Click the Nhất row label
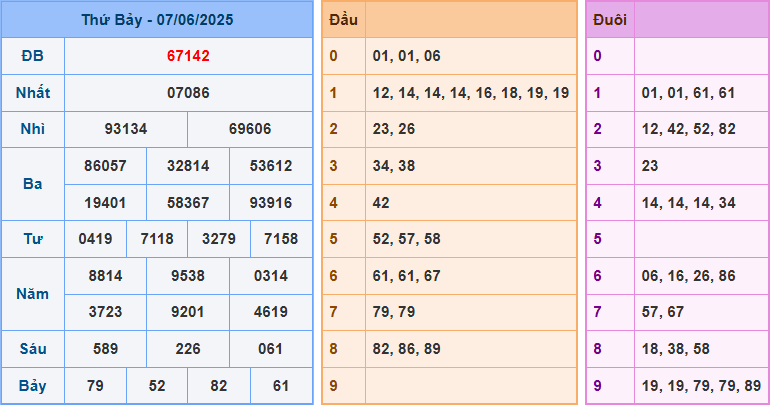The height and width of the screenshot is (405, 771). point(33,93)
